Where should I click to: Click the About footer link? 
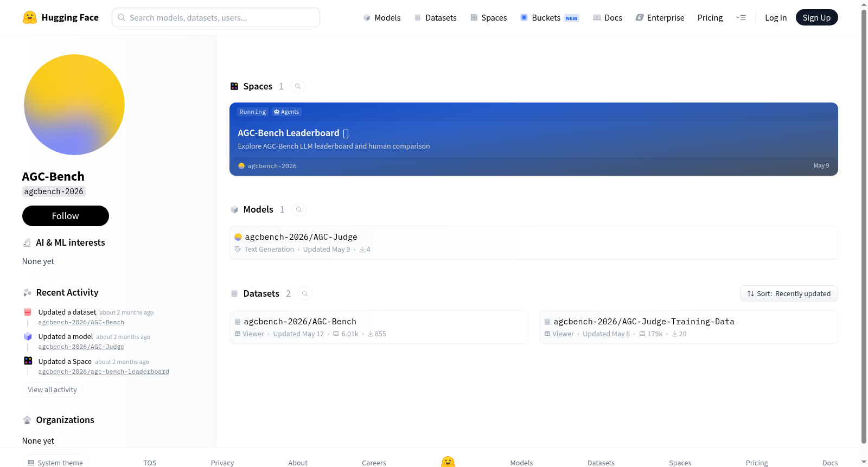tap(298, 463)
